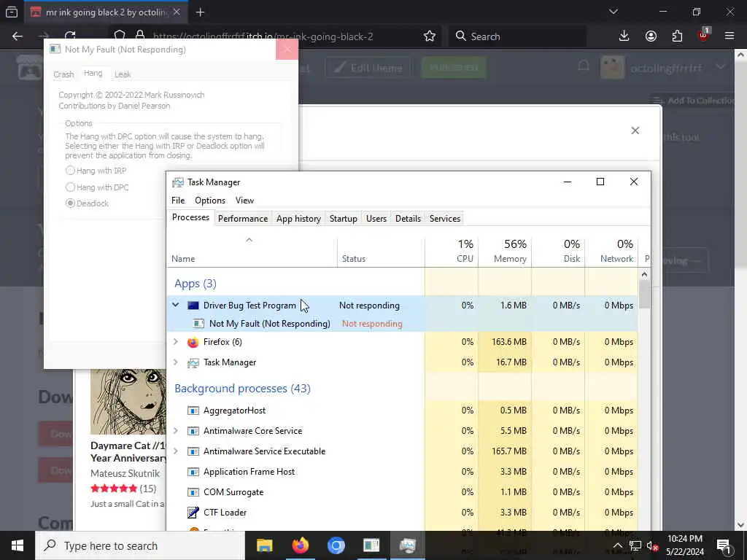Click the AggregatorHost process icon
Viewport: 747px width, 560px height.
pyautogui.click(x=193, y=411)
